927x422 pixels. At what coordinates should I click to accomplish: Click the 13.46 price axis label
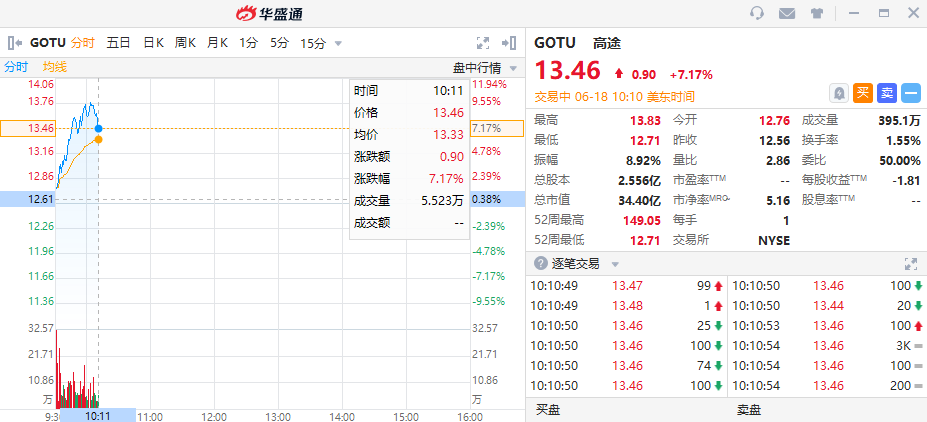click(28, 128)
